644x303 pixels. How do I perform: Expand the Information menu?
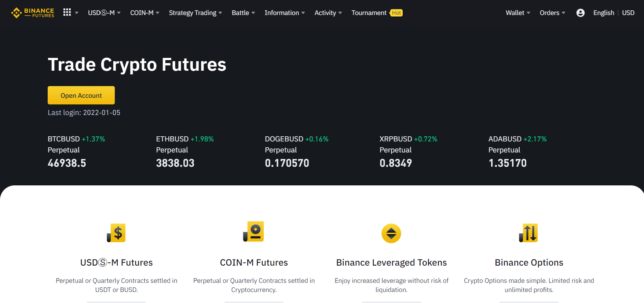pos(285,13)
